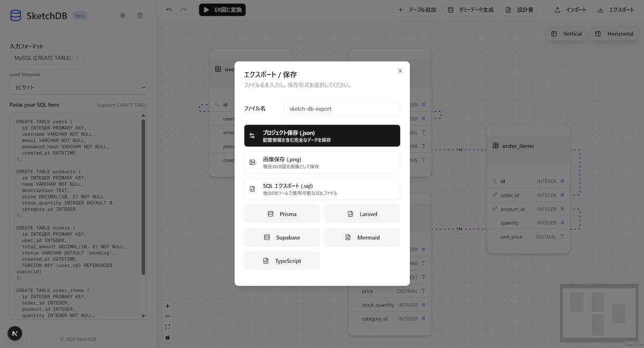
Task: Click the file icon beside Laravel
Action: coord(351,214)
